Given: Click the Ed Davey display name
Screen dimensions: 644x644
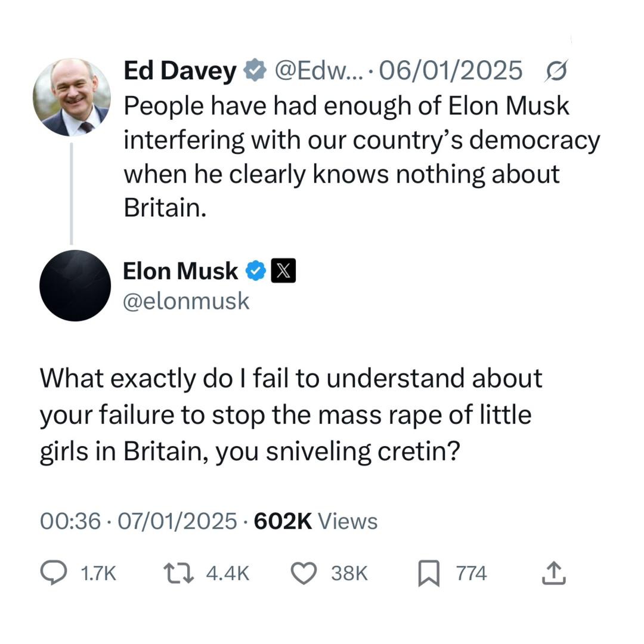Looking at the screenshot, I should point(179,71).
